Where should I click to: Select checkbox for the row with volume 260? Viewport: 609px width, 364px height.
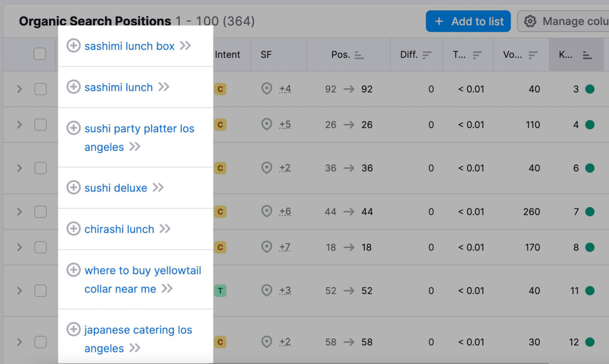[x=40, y=212]
